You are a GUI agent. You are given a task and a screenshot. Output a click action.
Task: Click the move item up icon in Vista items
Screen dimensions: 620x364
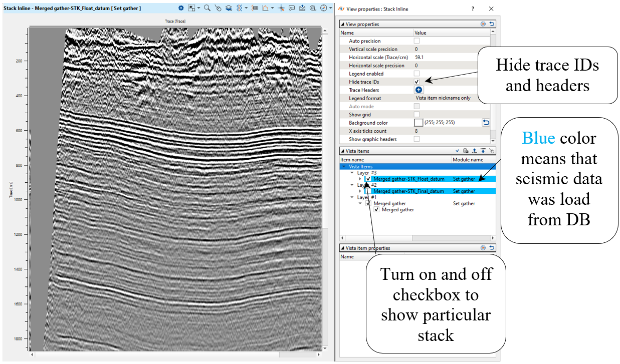[x=474, y=151]
